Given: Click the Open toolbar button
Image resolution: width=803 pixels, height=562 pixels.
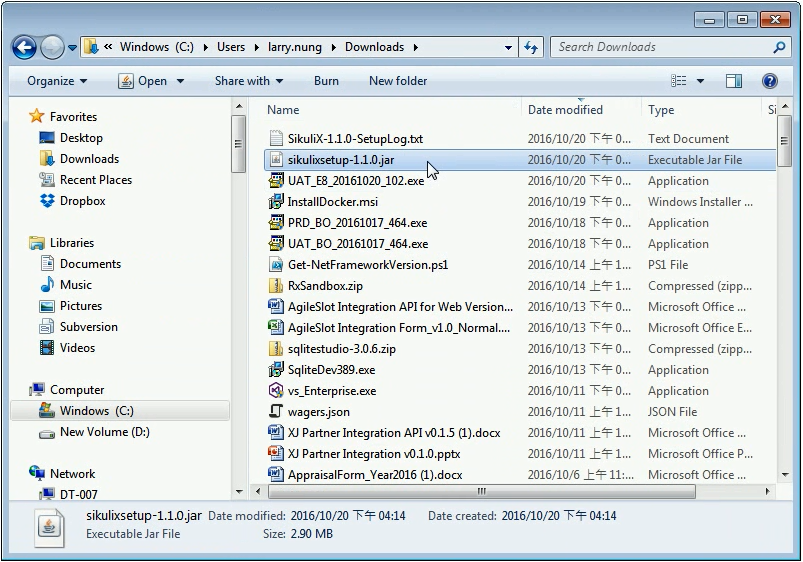Looking at the screenshot, I should [142, 81].
